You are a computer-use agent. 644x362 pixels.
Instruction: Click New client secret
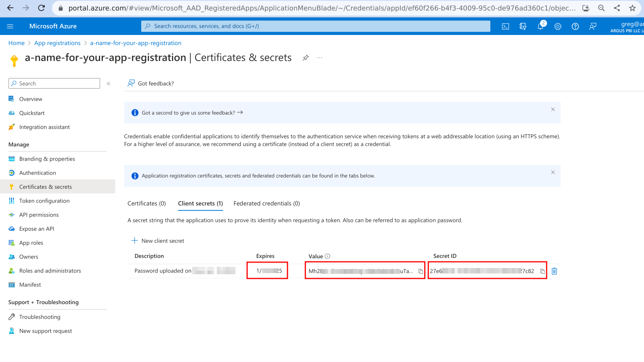pos(158,241)
